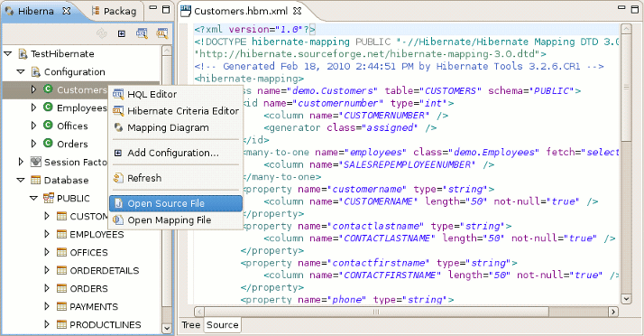This screenshot has height=336, width=644.
Task: Expand the Customers class node
Action: click(x=33, y=89)
